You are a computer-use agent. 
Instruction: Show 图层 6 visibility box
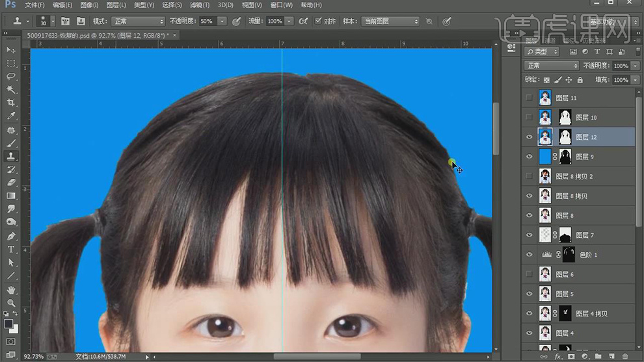coord(529,274)
